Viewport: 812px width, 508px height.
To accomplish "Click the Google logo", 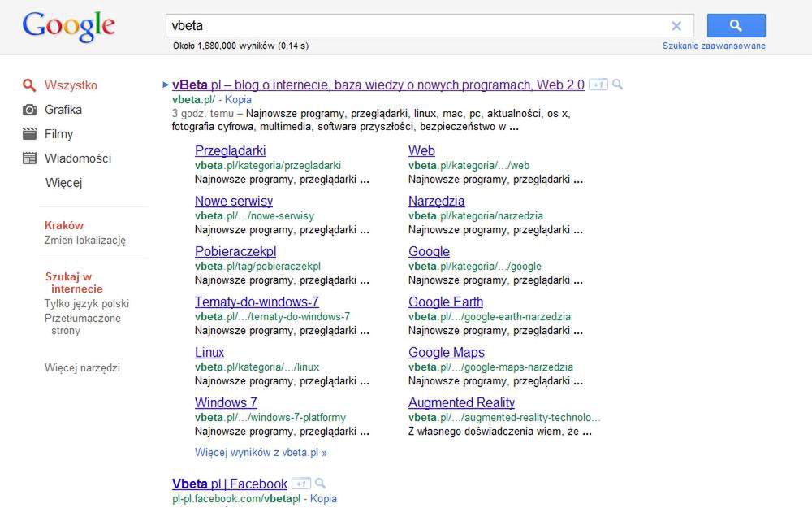I will coord(68,27).
